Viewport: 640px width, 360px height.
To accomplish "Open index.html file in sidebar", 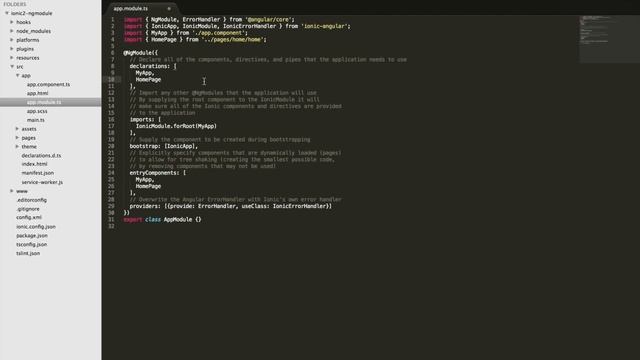I will coord(34,164).
